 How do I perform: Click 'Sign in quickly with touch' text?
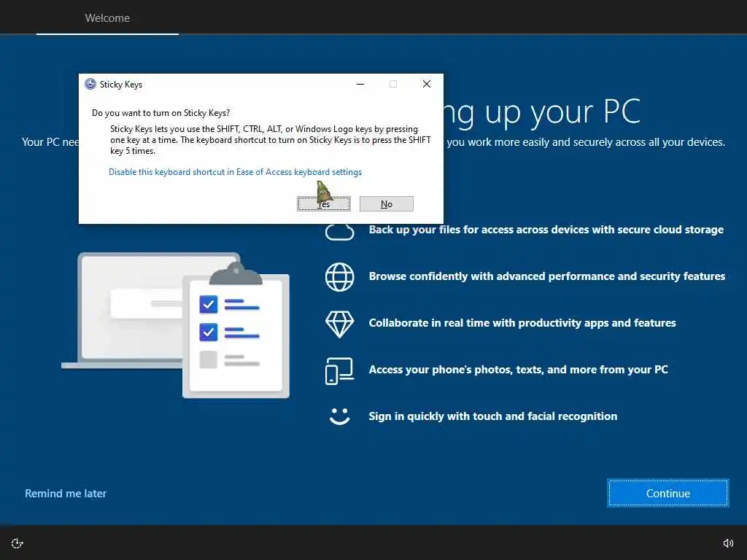tap(493, 416)
